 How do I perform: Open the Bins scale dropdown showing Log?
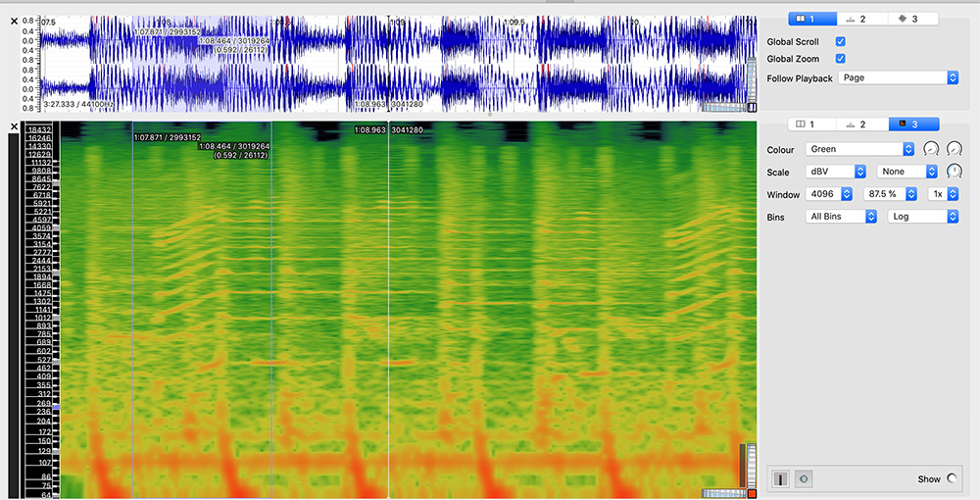[x=922, y=217]
